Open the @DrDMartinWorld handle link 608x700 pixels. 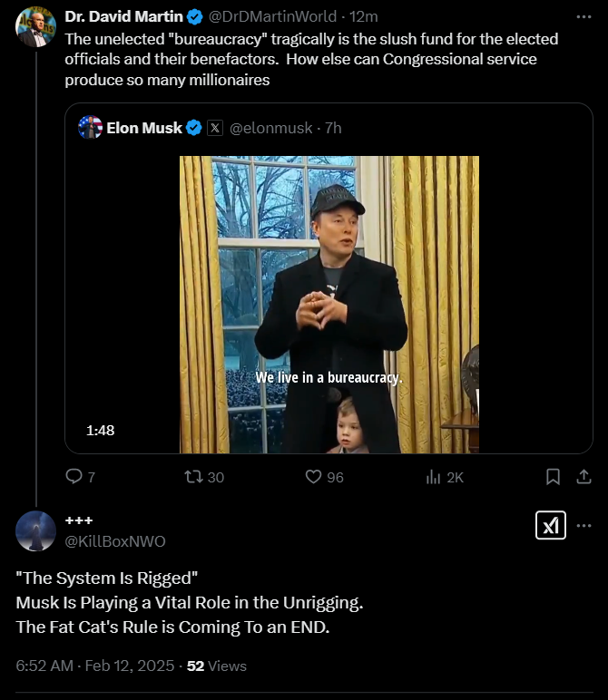click(x=270, y=16)
